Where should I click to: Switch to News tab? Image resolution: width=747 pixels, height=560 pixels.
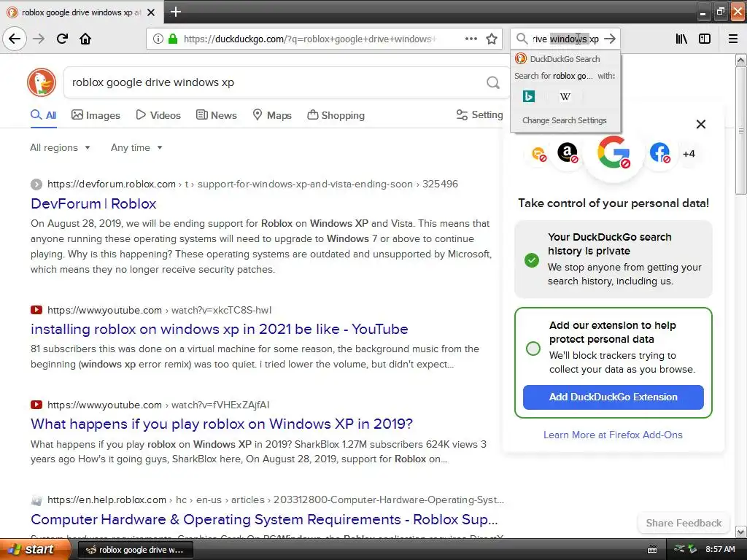coord(217,114)
